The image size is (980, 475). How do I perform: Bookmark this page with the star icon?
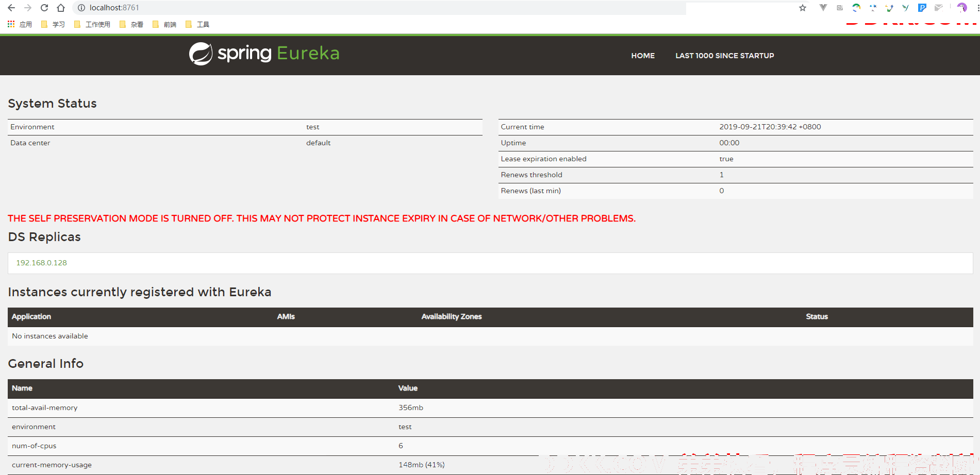(x=803, y=8)
